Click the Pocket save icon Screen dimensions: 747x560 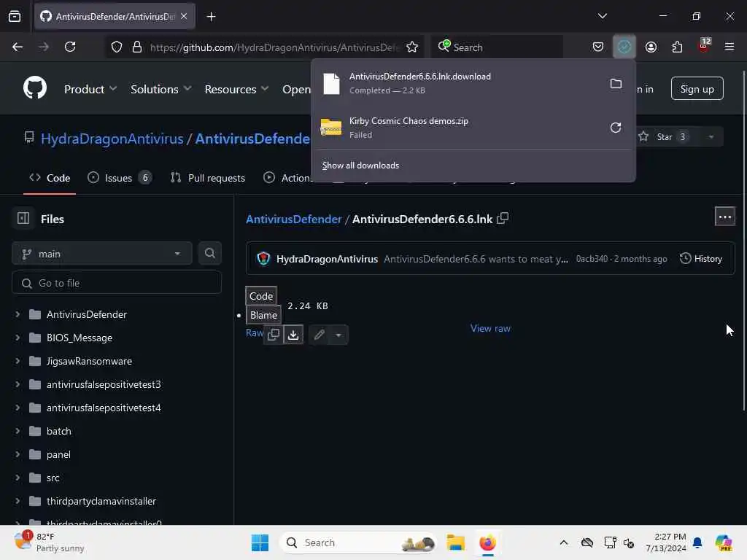[598, 47]
